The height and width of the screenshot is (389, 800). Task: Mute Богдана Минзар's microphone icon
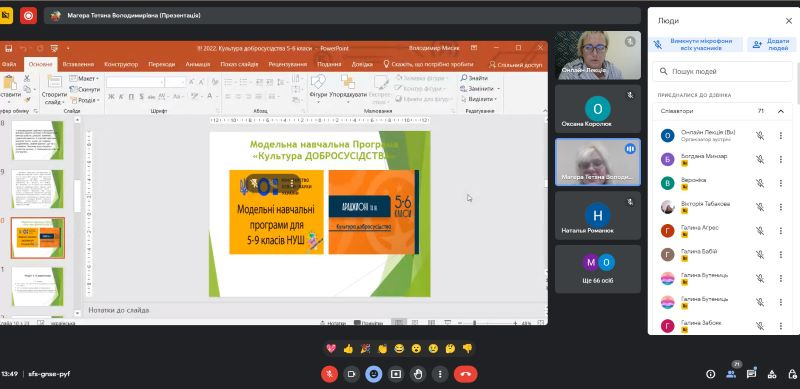point(760,159)
